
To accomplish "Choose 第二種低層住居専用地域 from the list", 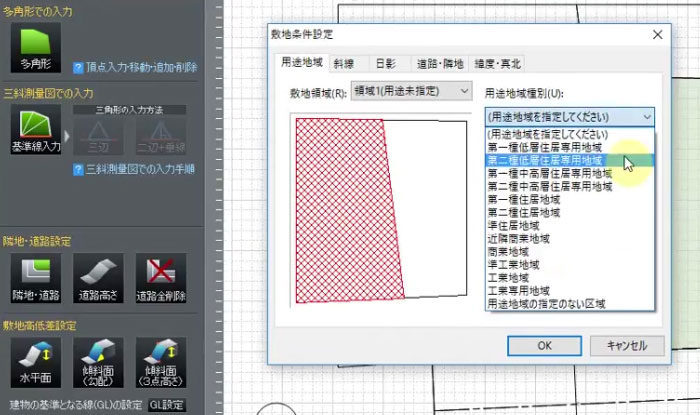I will point(545,160).
